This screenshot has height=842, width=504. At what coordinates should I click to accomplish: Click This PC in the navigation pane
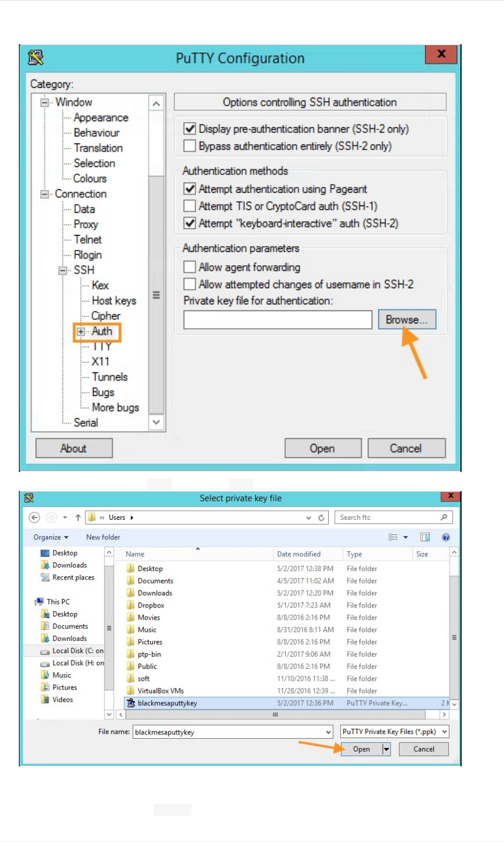pyautogui.click(x=52, y=602)
